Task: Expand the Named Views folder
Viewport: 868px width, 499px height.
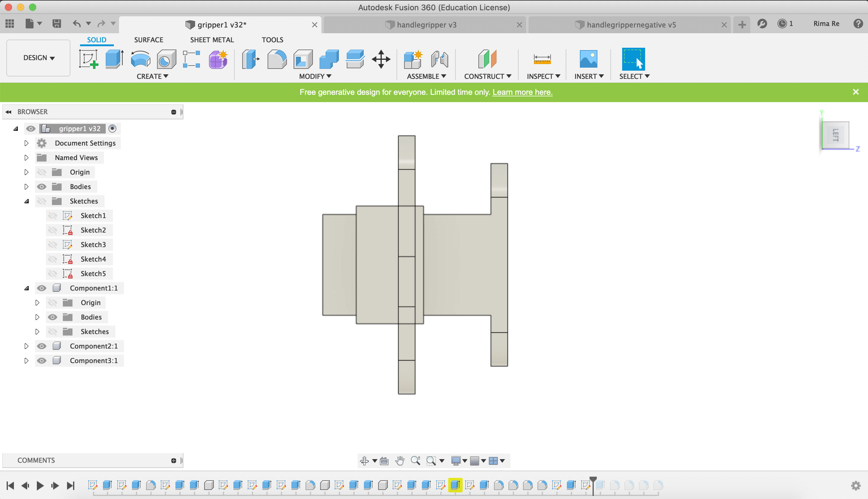Action: pos(26,158)
